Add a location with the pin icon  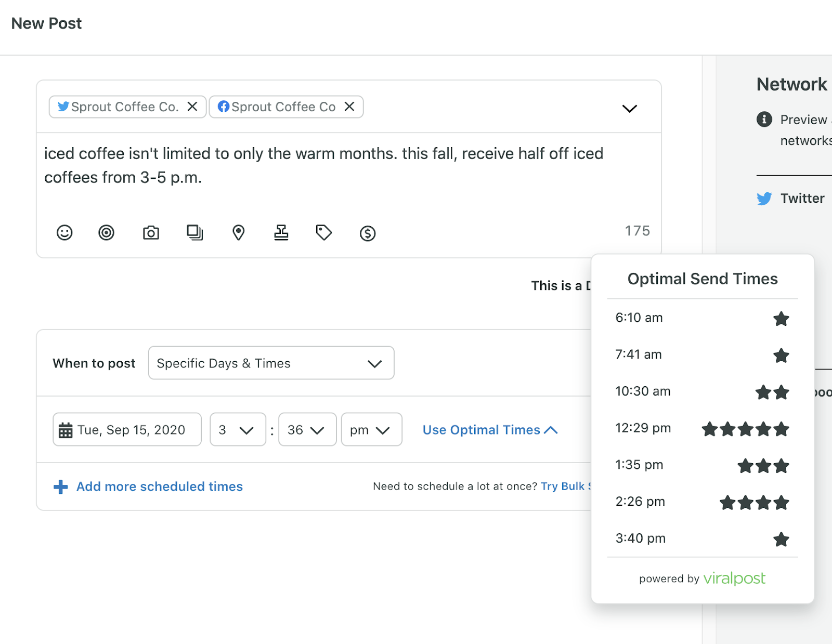pos(238,233)
